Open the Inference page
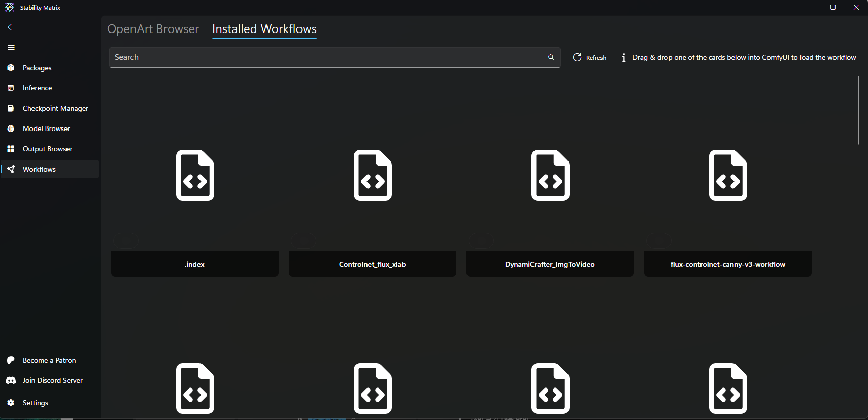 tap(50, 88)
